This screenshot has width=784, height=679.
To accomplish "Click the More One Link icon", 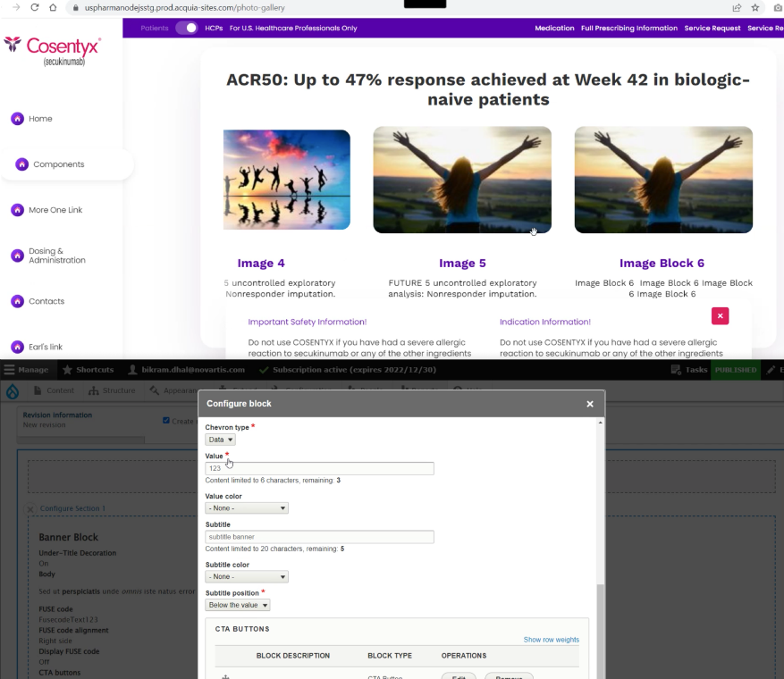I will (18, 210).
